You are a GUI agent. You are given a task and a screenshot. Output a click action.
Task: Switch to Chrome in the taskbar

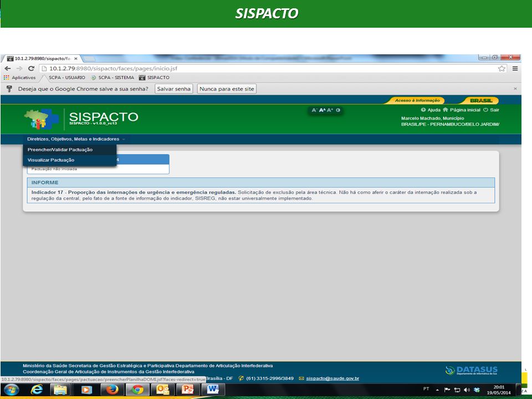coord(137,390)
